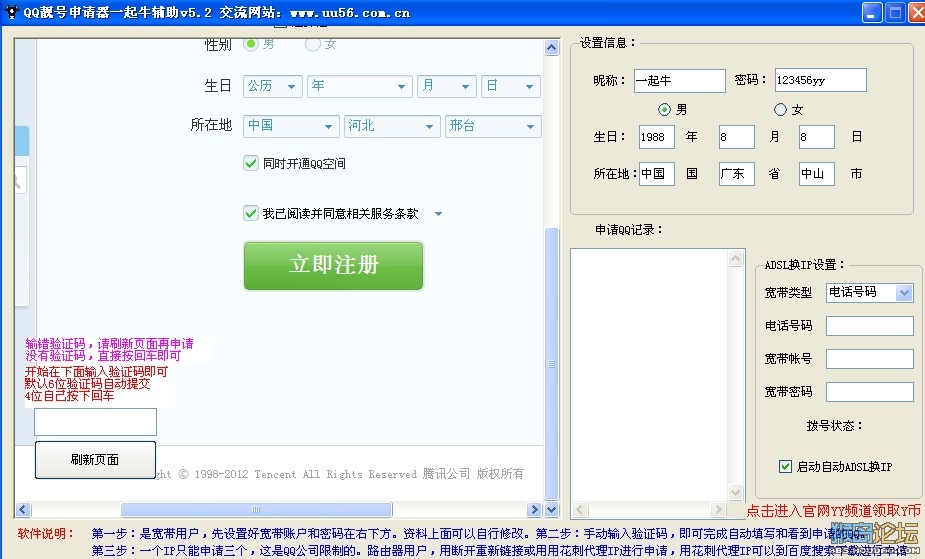Screen dimensions: 925x559
Task: Open the 月 birthday month dropdown
Action: 447,86
